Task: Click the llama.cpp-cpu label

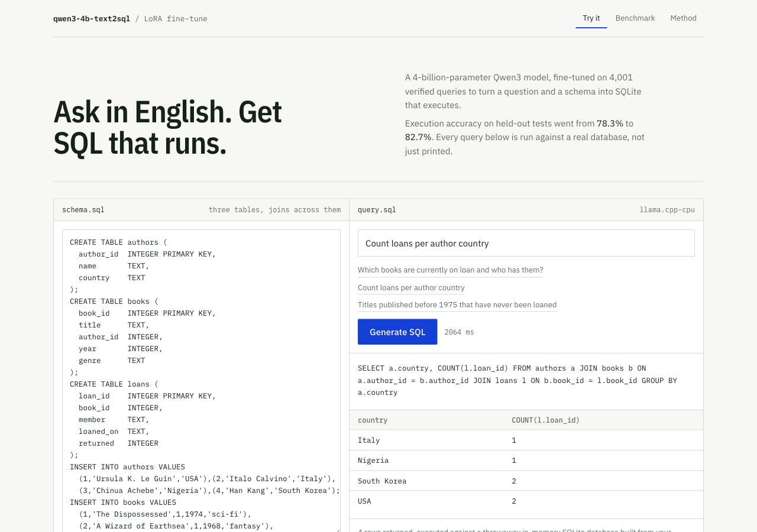Action: tap(667, 210)
